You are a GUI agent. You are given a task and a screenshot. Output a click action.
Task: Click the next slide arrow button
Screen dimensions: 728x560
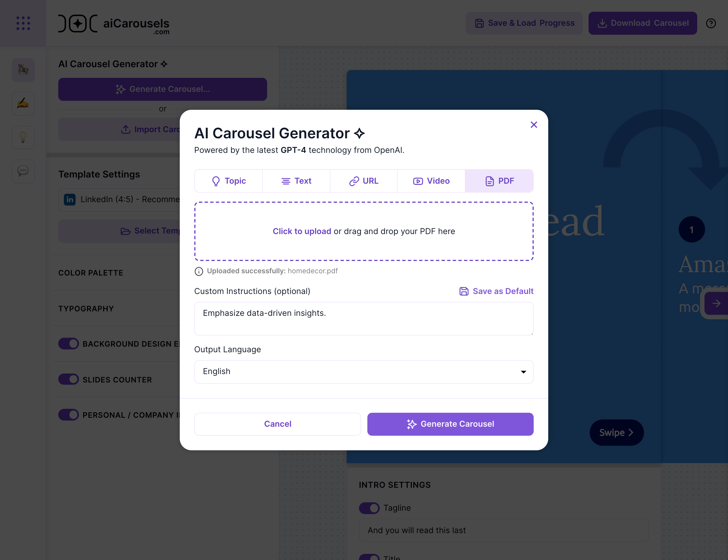pos(716,303)
